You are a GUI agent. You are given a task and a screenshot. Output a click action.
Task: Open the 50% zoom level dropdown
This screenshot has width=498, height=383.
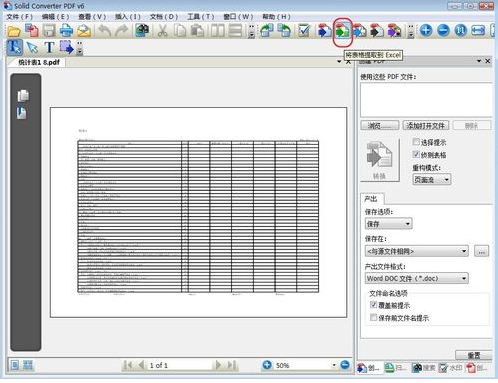[x=334, y=365]
